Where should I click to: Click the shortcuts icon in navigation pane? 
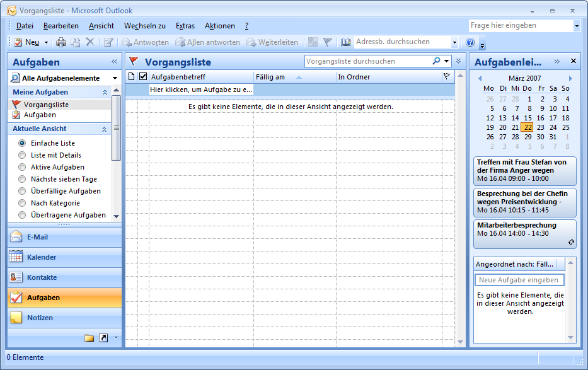click(103, 338)
